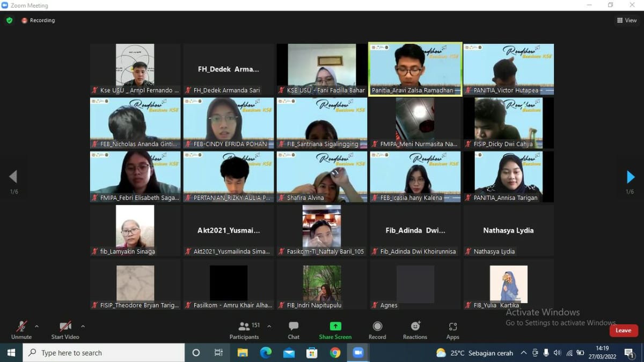644x362 pixels.
Task: Click the green Share Screen icon
Action: pyautogui.click(x=335, y=326)
